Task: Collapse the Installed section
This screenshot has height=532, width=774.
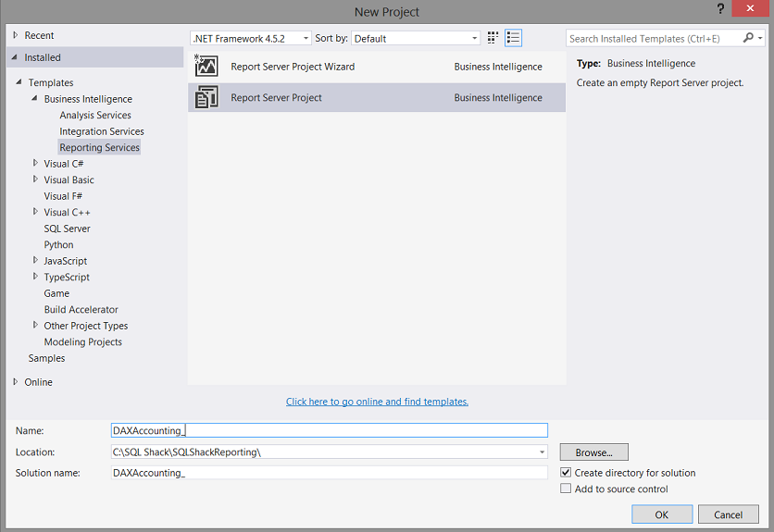Action: 14,57
